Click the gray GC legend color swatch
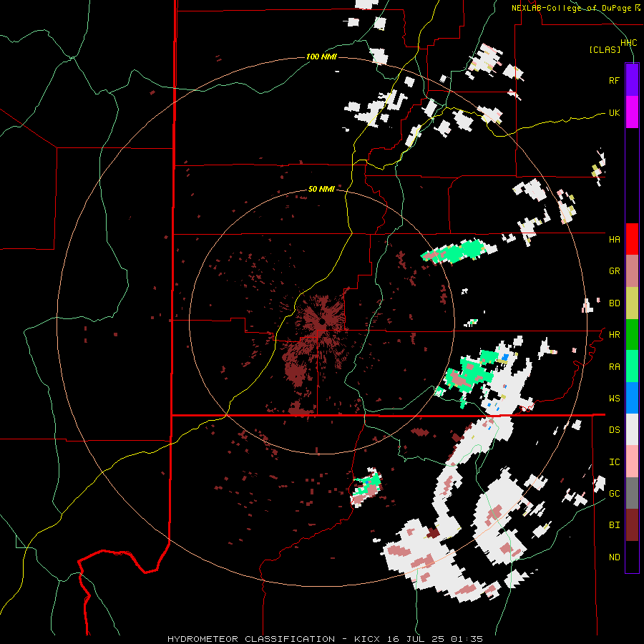 tap(632, 493)
